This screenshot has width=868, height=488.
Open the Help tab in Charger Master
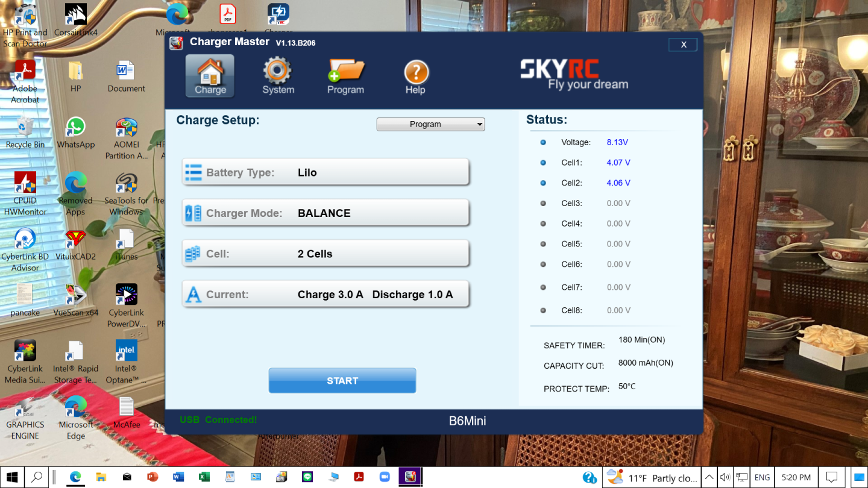[x=415, y=77]
